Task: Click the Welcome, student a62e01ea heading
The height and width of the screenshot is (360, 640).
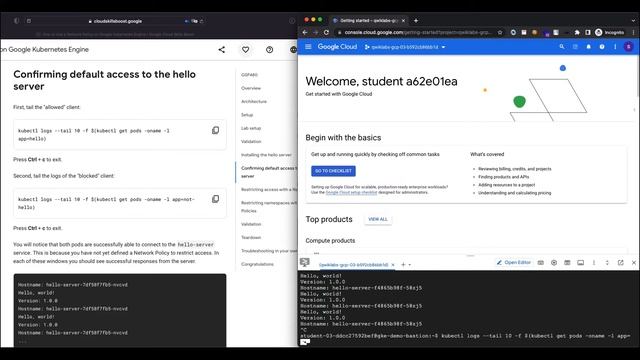Action: (x=381, y=81)
